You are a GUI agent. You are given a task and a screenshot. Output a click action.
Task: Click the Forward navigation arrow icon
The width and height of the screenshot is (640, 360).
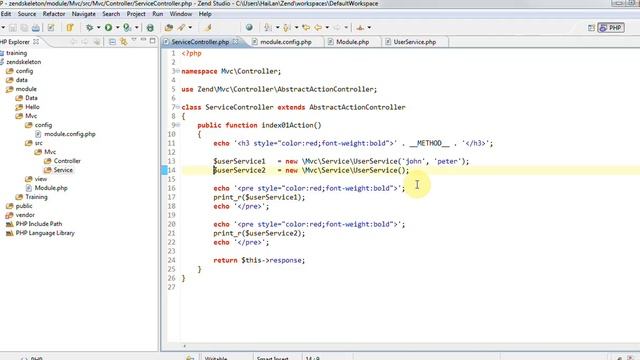[337, 28]
